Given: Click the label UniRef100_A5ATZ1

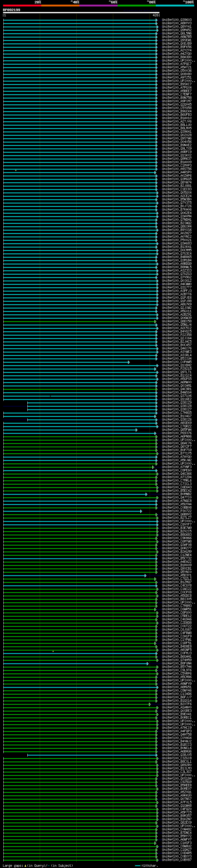Looking at the screenshot, I should (x=177, y=67).
